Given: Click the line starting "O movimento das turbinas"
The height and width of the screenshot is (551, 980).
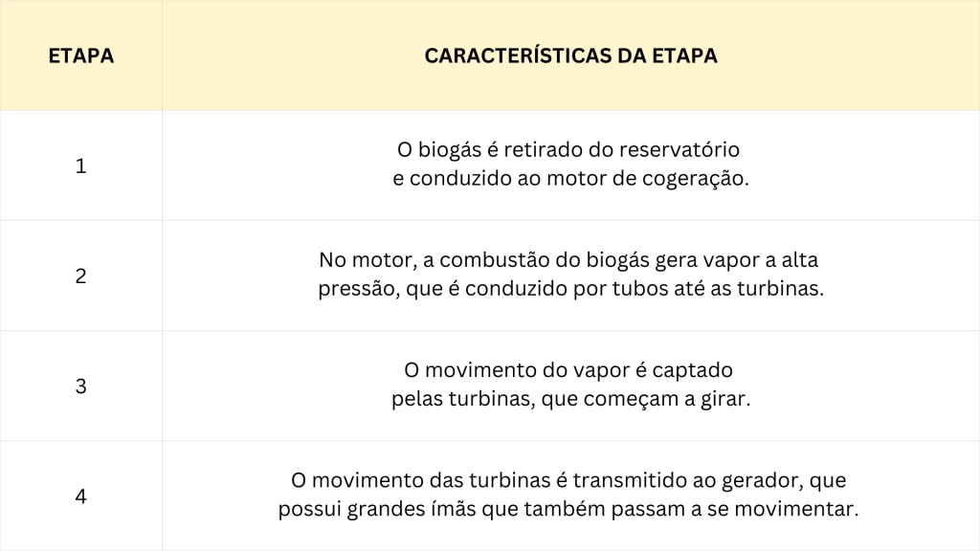Looking at the screenshot, I should point(569,481).
